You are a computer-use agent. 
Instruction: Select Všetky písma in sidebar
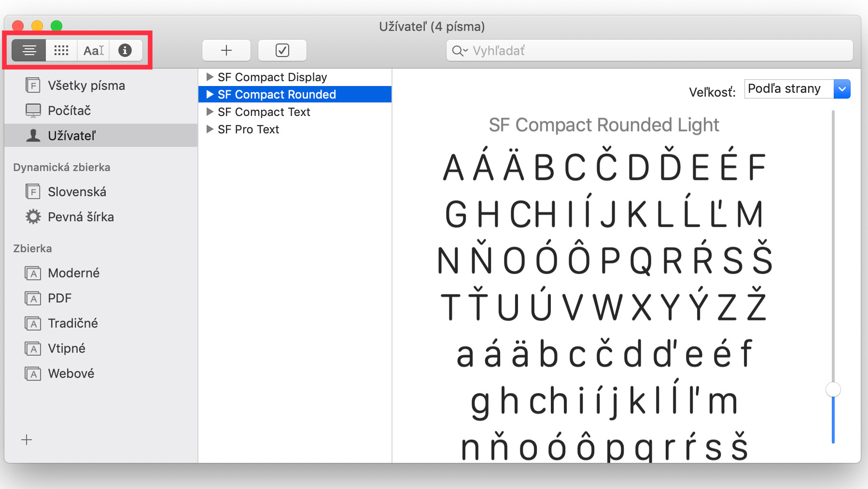point(101,86)
